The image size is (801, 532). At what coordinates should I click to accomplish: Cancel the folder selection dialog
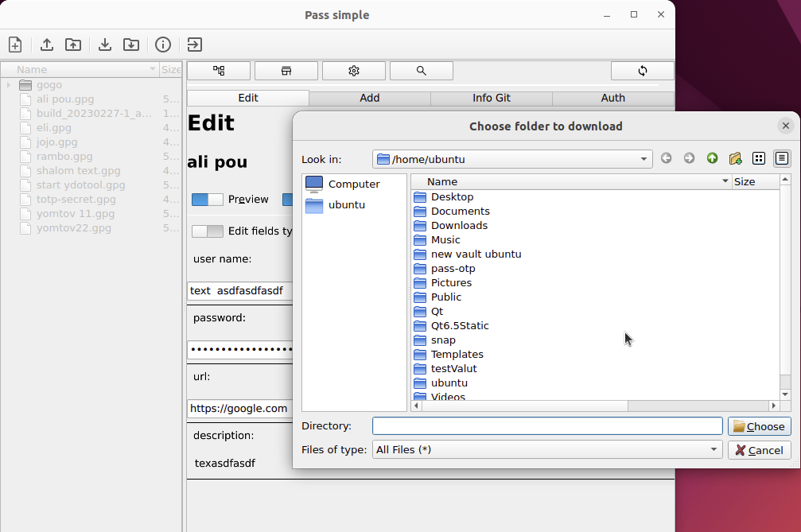click(759, 450)
